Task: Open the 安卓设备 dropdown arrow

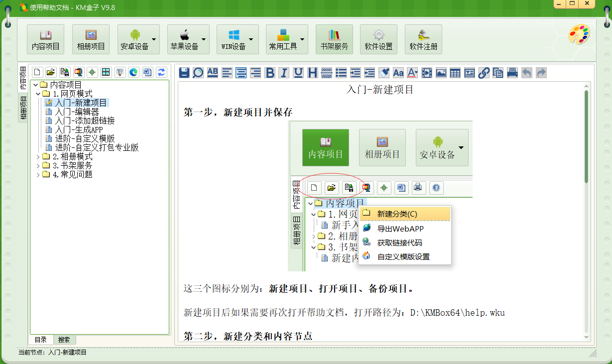Action: [x=154, y=39]
